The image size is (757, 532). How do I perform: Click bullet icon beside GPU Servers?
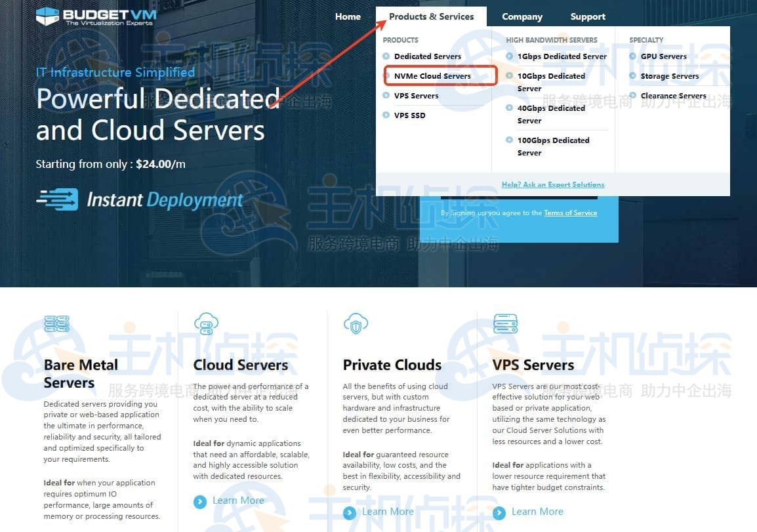pos(633,56)
